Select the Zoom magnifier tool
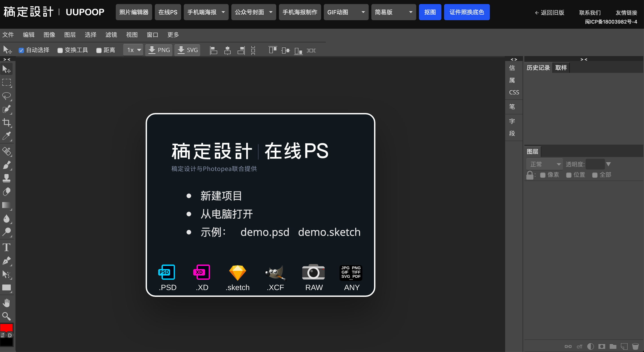This screenshot has width=644, height=352. 7,316
